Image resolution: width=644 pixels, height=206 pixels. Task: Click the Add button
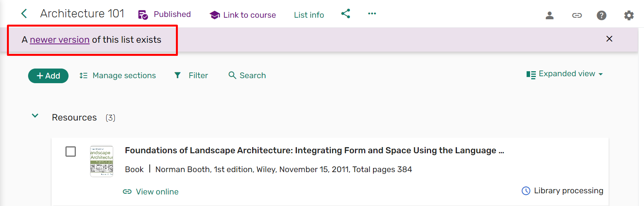pos(48,76)
